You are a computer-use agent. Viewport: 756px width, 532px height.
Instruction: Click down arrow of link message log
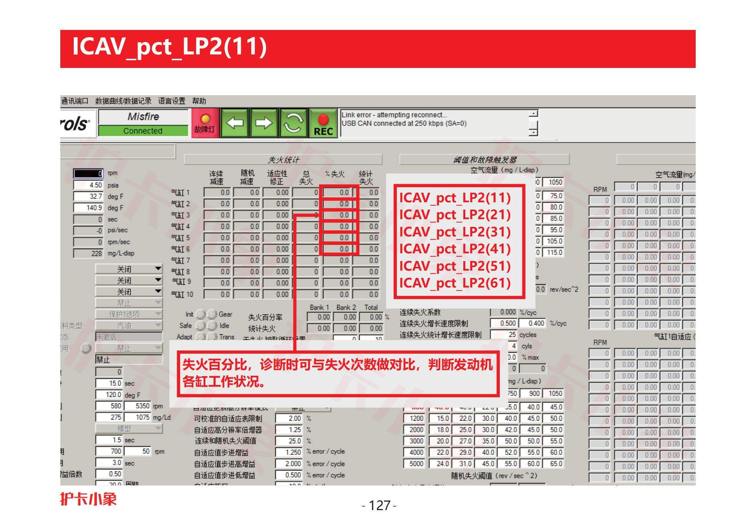click(x=533, y=132)
